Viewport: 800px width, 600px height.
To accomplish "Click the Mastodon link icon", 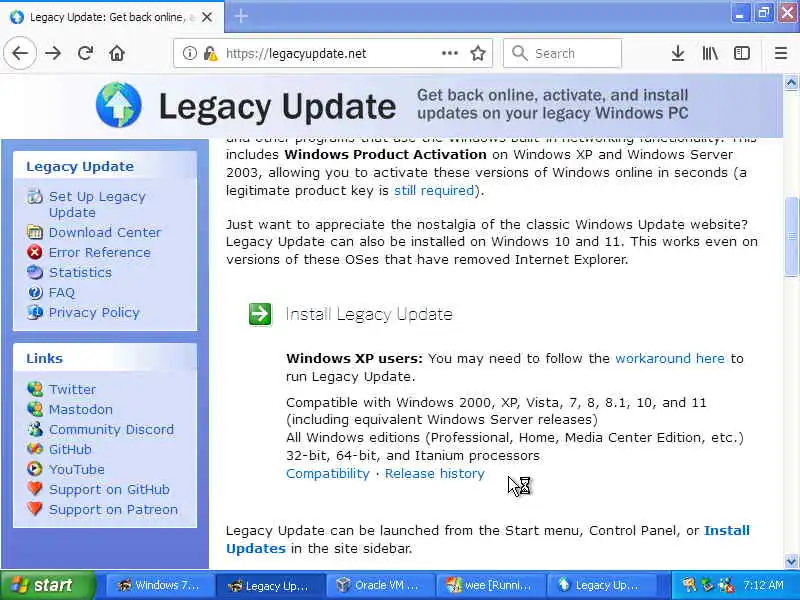I will coord(35,409).
